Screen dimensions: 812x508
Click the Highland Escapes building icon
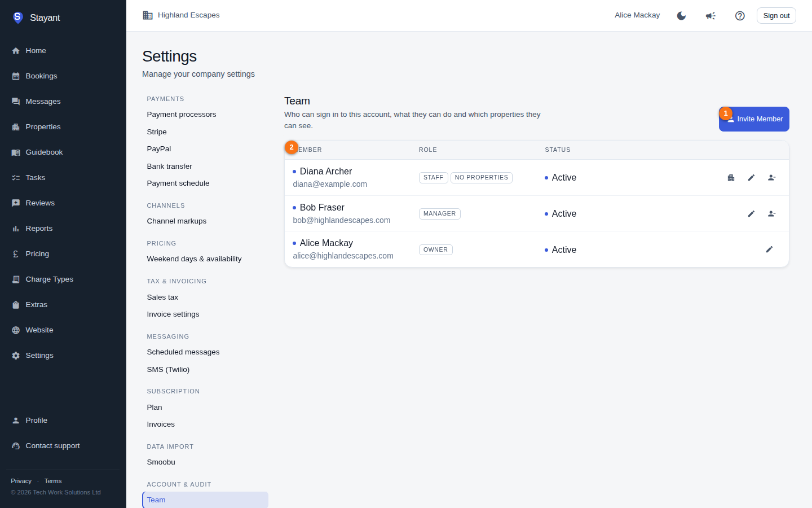pyautogui.click(x=148, y=15)
